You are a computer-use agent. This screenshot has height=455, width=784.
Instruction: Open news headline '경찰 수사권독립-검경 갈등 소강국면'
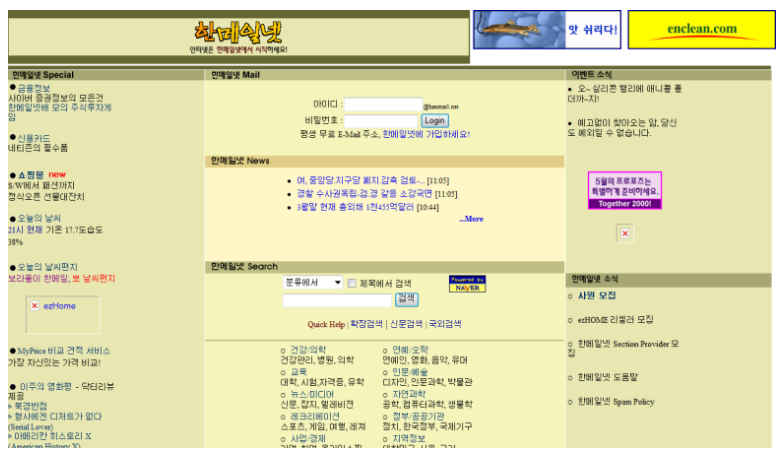pyautogui.click(x=364, y=194)
